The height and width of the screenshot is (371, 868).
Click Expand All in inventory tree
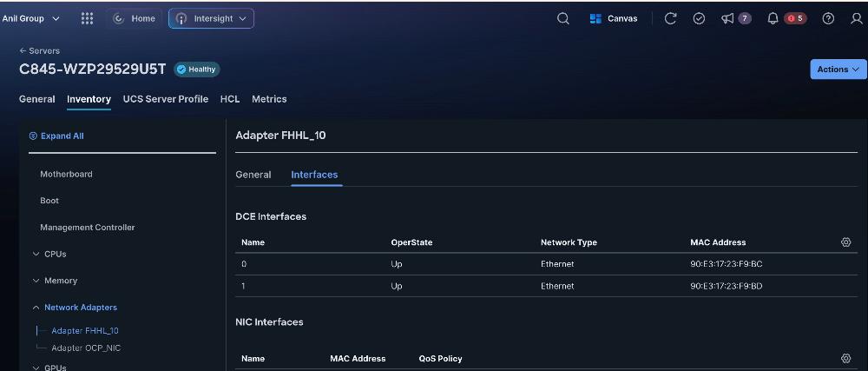point(56,136)
